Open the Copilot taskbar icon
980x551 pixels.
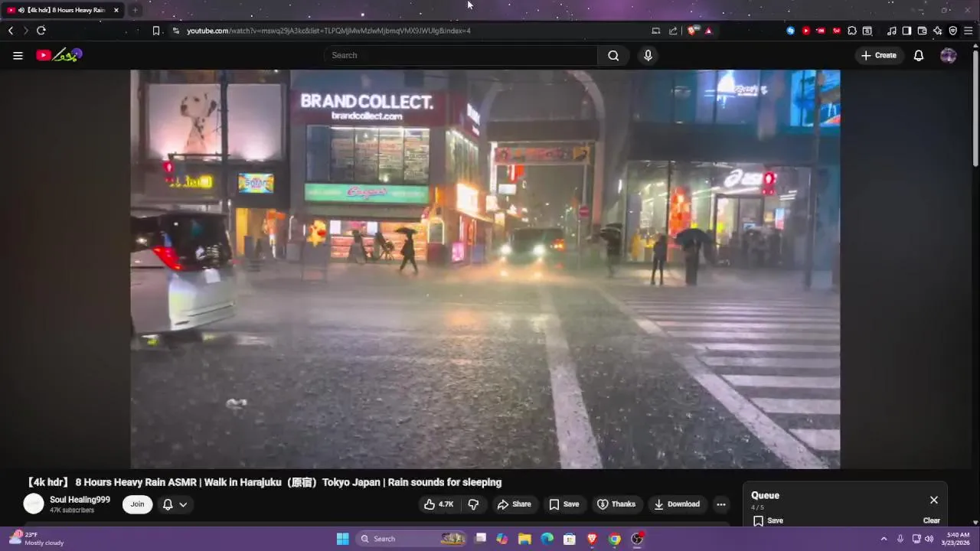click(x=502, y=539)
